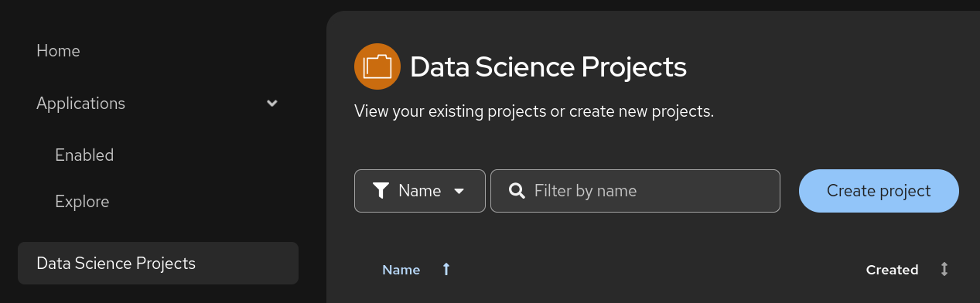
Task: Click the orange Data Science Projects folder icon
Action: [x=377, y=66]
